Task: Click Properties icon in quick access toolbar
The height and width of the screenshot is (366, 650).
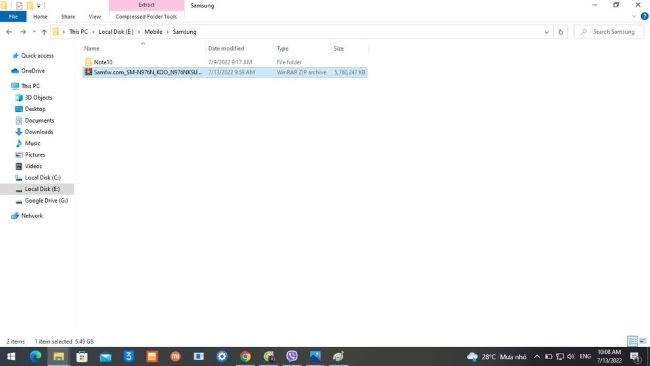Action: point(19,5)
